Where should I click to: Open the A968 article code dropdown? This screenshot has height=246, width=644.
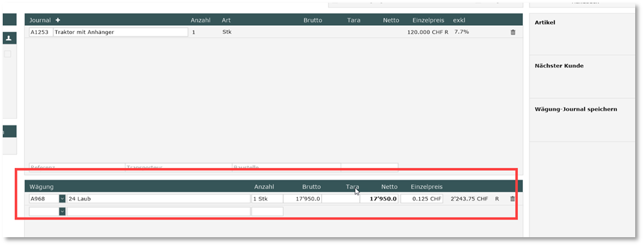[x=62, y=199]
